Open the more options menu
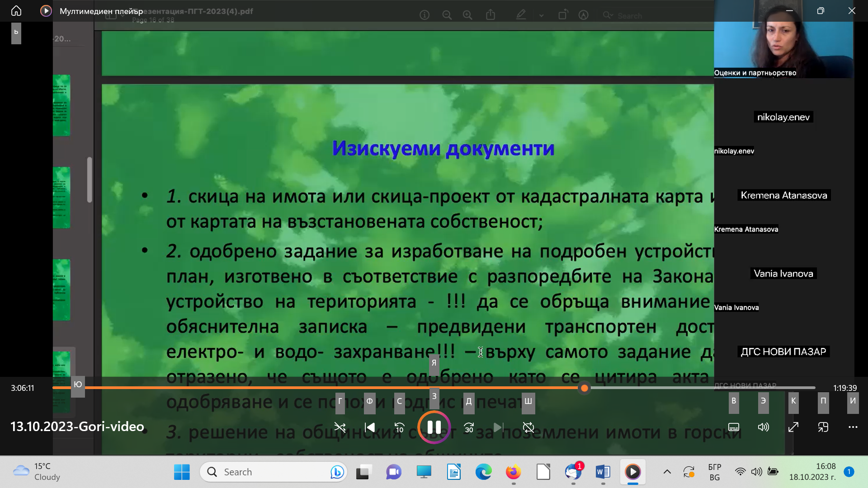The height and width of the screenshot is (488, 868). [x=853, y=427]
